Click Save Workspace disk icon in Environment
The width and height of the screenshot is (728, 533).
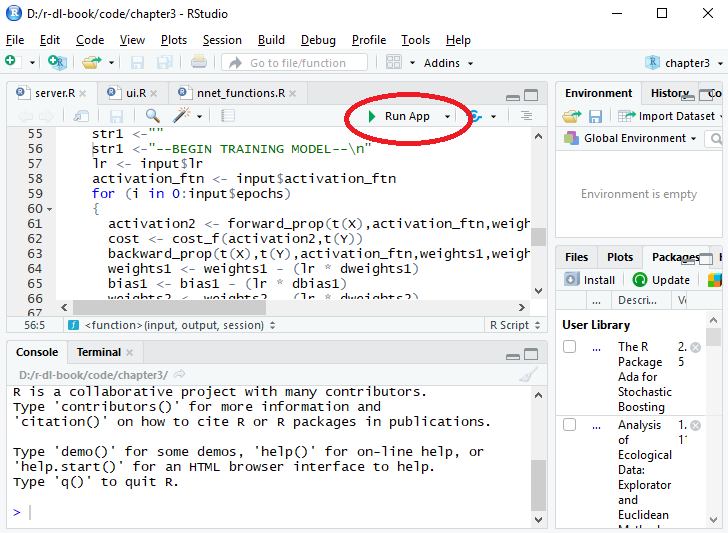(595, 116)
